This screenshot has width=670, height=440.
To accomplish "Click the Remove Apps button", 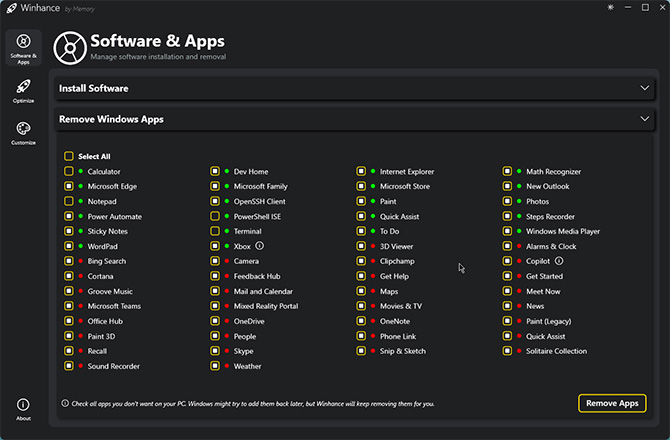I will pyautogui.click(x=612, y=403).
